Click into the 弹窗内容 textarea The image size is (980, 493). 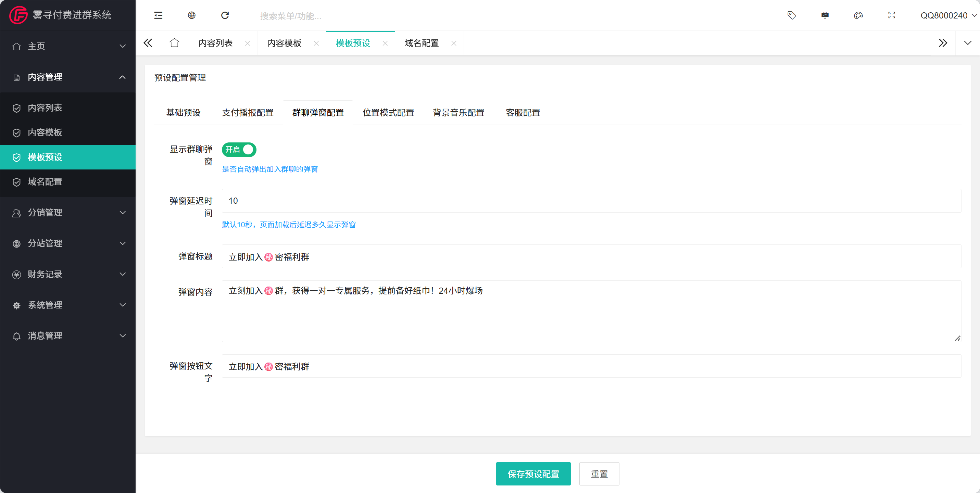pos(591,311)
